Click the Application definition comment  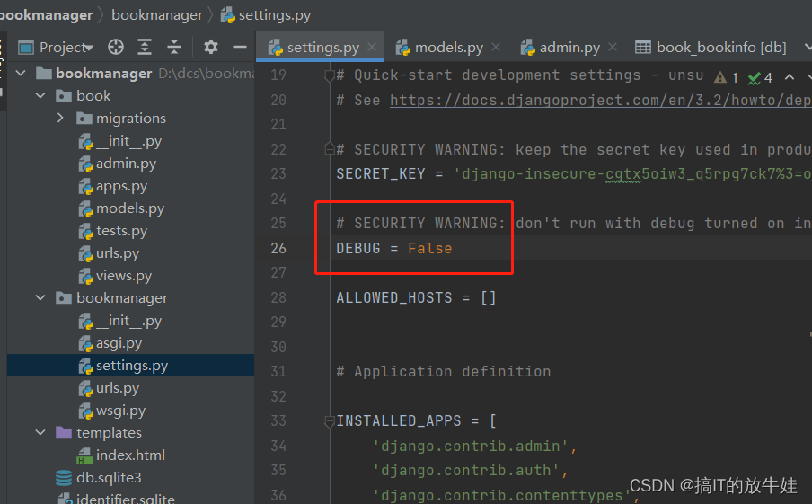click(x=444, y=371)
